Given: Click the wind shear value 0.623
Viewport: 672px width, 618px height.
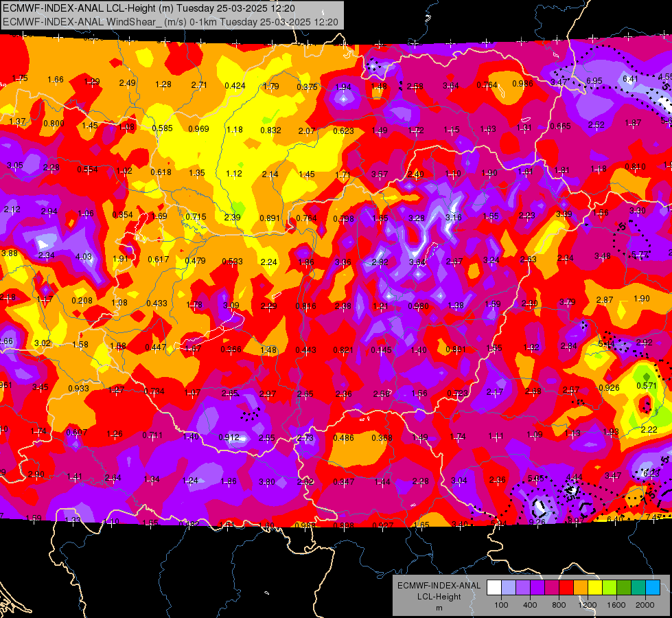Looking at the screenshot, I should click(x=344, y=130).
